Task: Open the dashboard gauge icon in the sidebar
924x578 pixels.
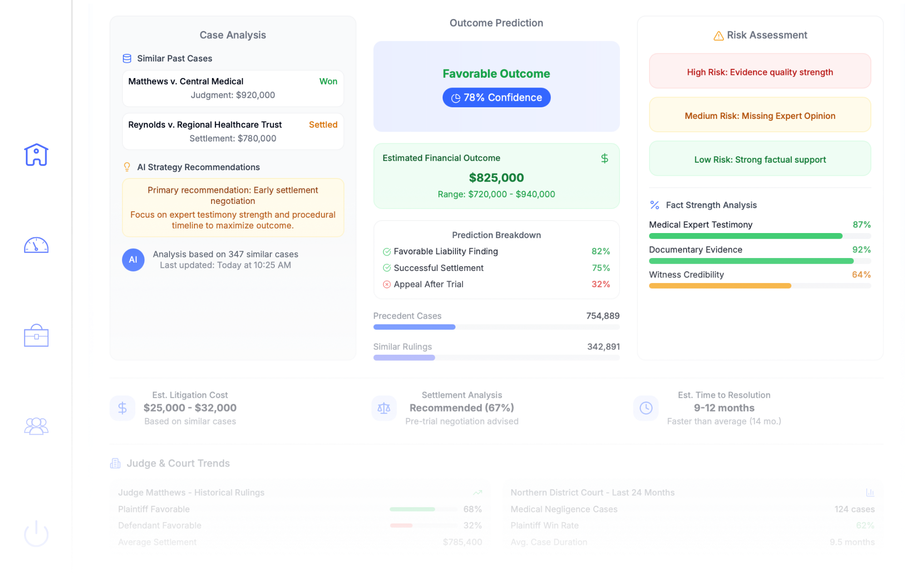Action: pyautogui.click(x=36, y=246)
